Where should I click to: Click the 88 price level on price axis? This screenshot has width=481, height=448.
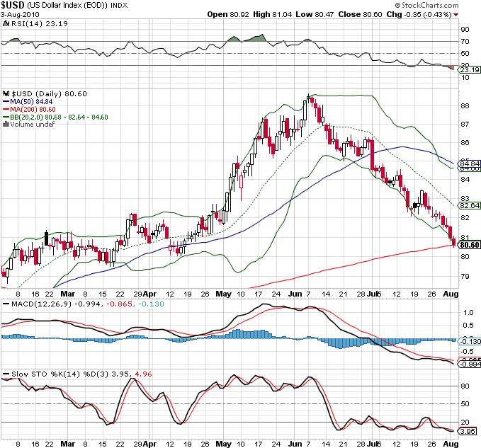[x=465, y=106]
